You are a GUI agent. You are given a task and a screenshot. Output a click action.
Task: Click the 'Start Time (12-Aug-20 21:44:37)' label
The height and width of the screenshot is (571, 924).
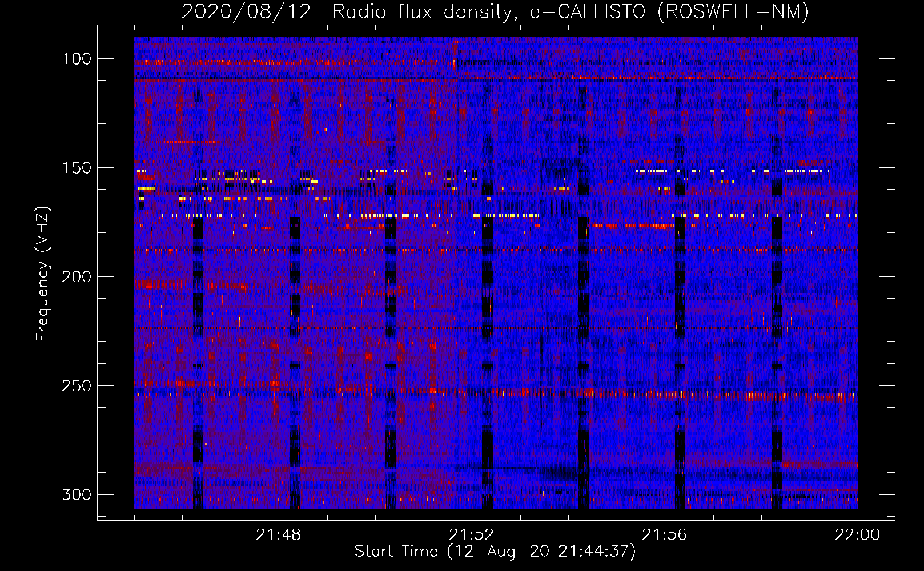[495, 552]
